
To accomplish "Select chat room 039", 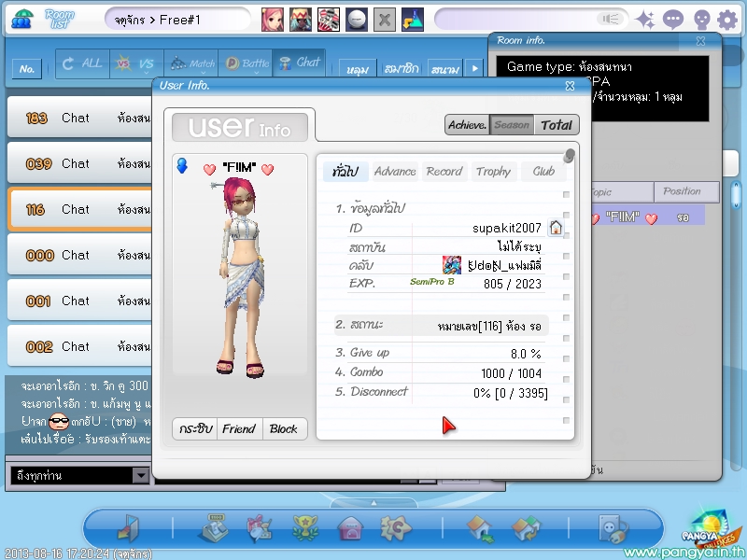I will (x=80, y=163).
